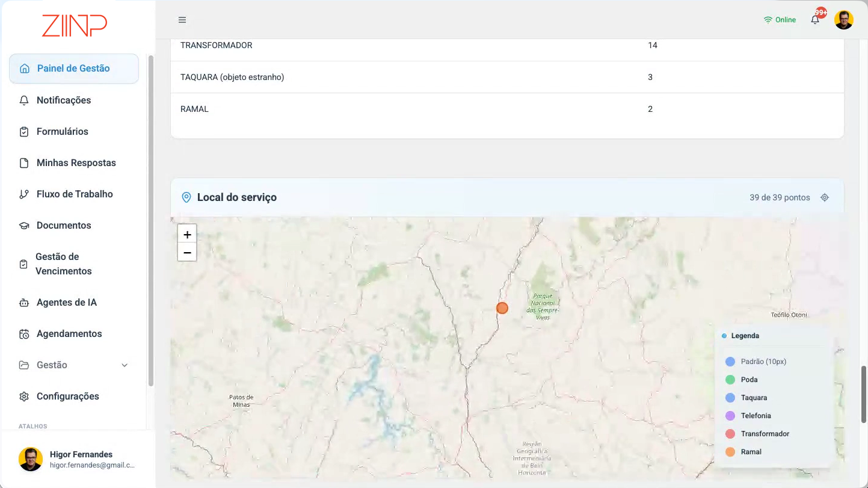Click the sidebar scrollbar
The image size is (868, 488).
[x=151, y=220]
